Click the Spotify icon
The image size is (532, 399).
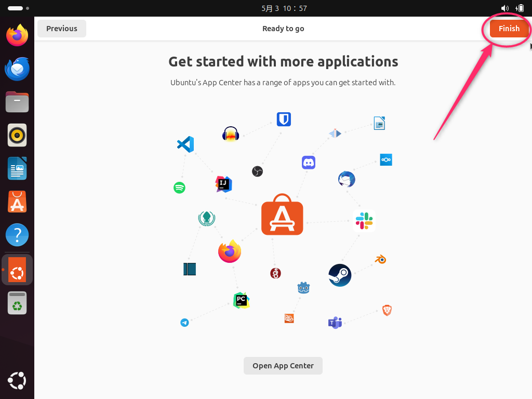tap(179, 188)
